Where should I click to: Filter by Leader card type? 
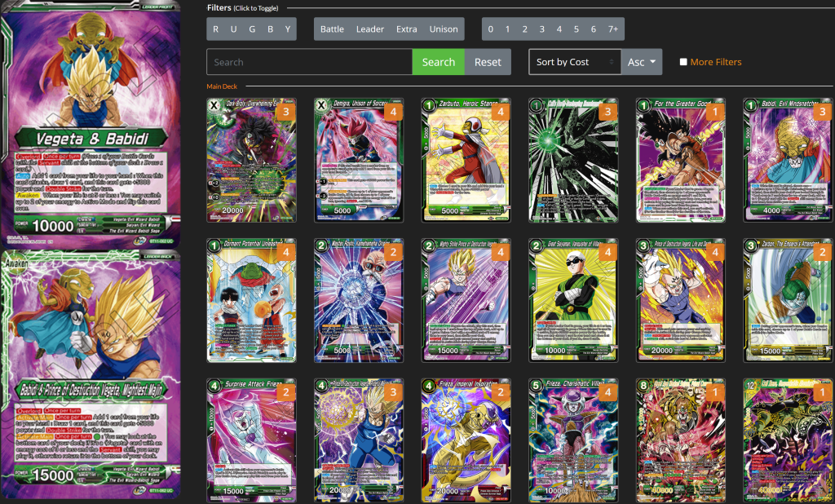tap(370, 29)
